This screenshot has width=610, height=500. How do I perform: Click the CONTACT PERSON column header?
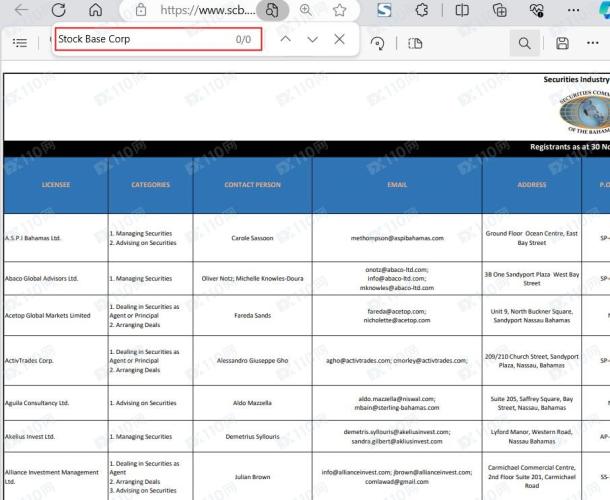click(x=252, y=185)
